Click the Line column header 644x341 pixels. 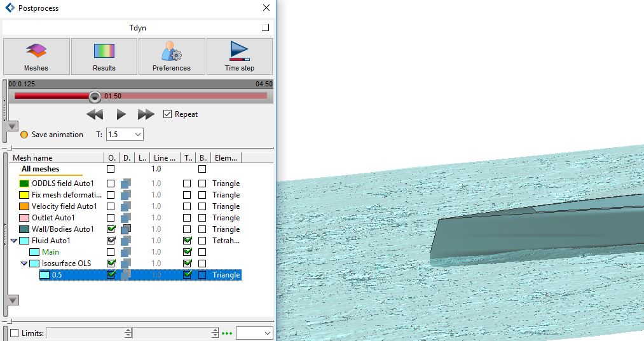pyautogui.click(x=164, y=158)
